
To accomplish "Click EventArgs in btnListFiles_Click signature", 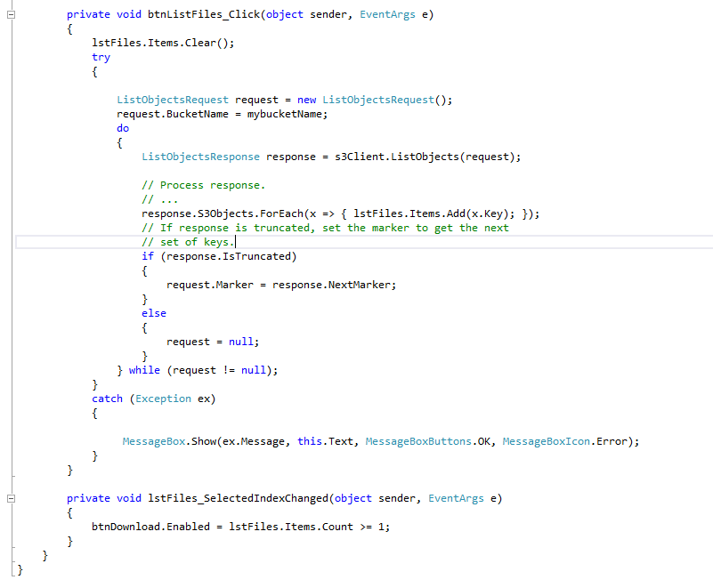I will pyautogui.click(x=387, y=14).
